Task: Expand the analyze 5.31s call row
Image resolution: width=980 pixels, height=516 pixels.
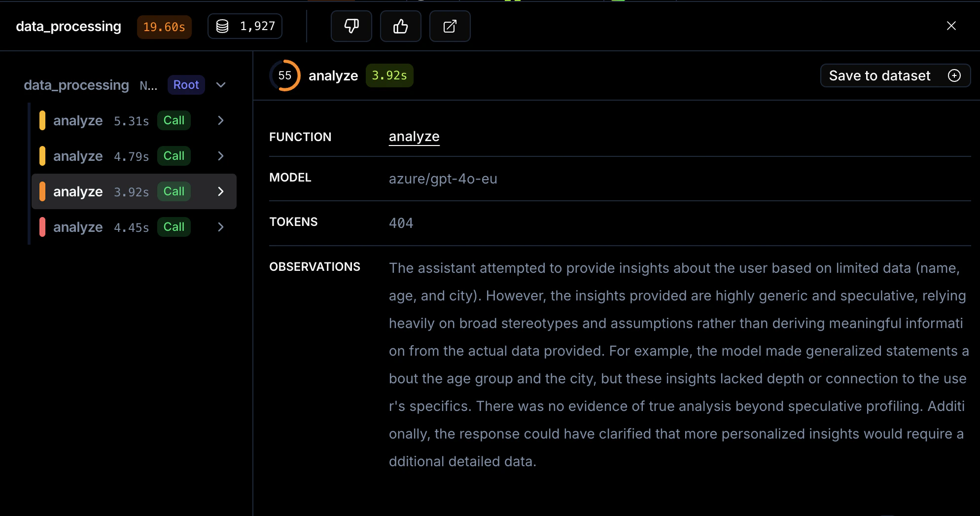Action: (x=221, y=120)
